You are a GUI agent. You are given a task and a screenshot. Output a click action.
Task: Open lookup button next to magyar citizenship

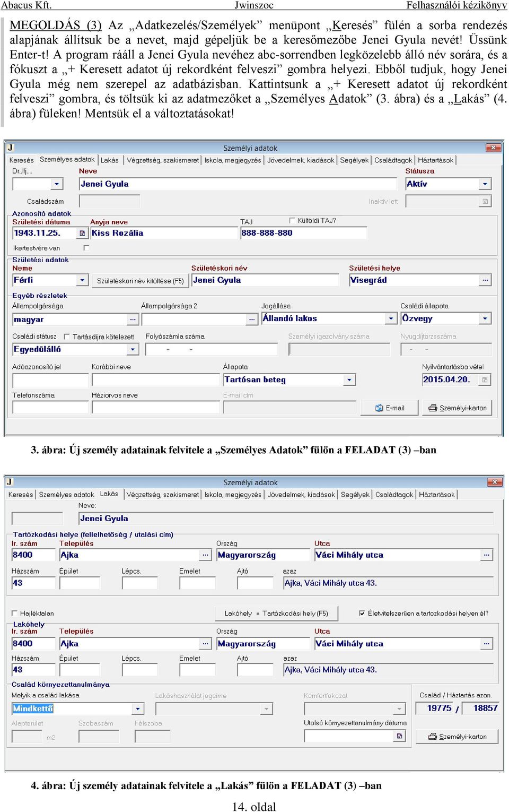click(133, 319)
